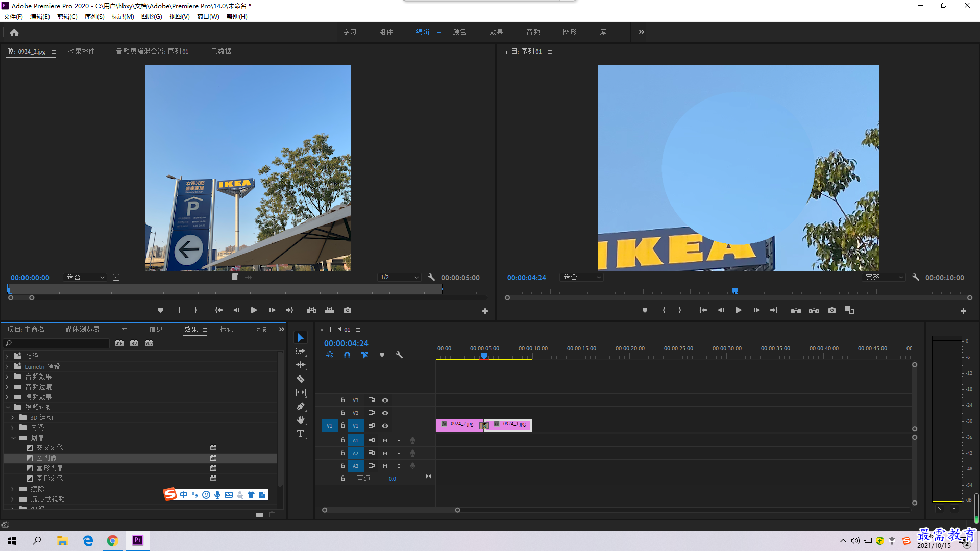Expand the 擦除 folder
The image size is (980, 551).
coord(13,489)
